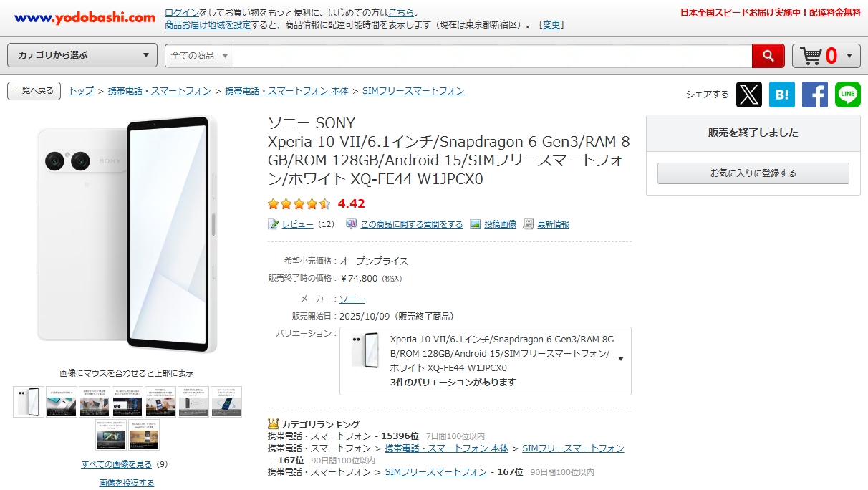The width and height of the screenshot is (868, 490).
Task: Click the posted images picture icon
Action: click(x=476, y=224)
